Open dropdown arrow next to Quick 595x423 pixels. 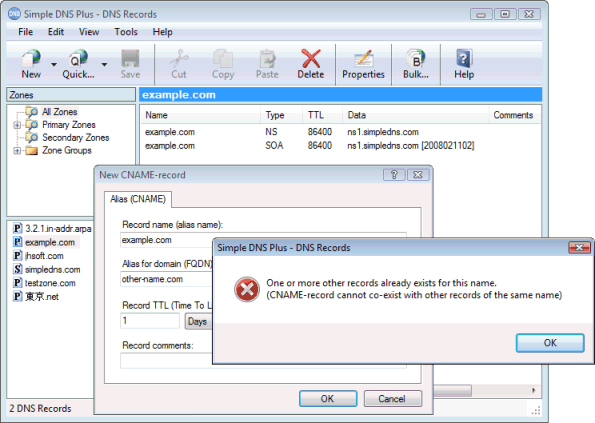pos(104,64)
